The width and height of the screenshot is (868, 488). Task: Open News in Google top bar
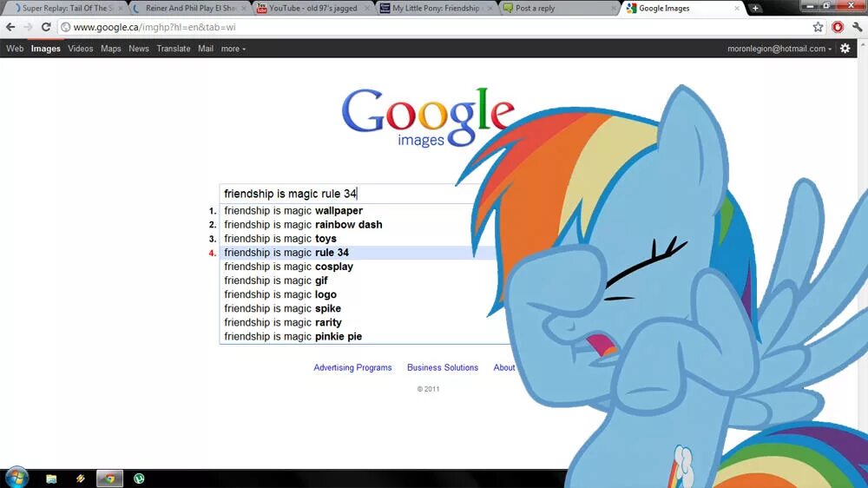click(138, 49)
